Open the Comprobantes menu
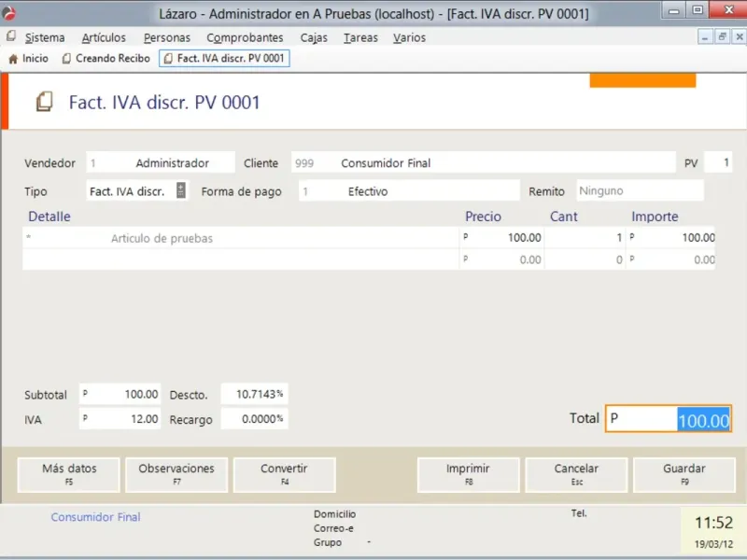Screen dimensions: 747x560 (245, 37)
